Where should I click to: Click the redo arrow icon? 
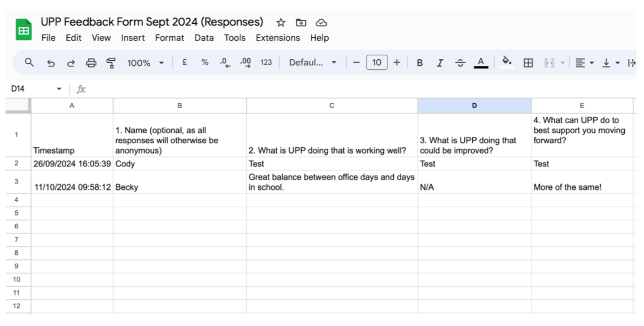click(x=71, y=63)
